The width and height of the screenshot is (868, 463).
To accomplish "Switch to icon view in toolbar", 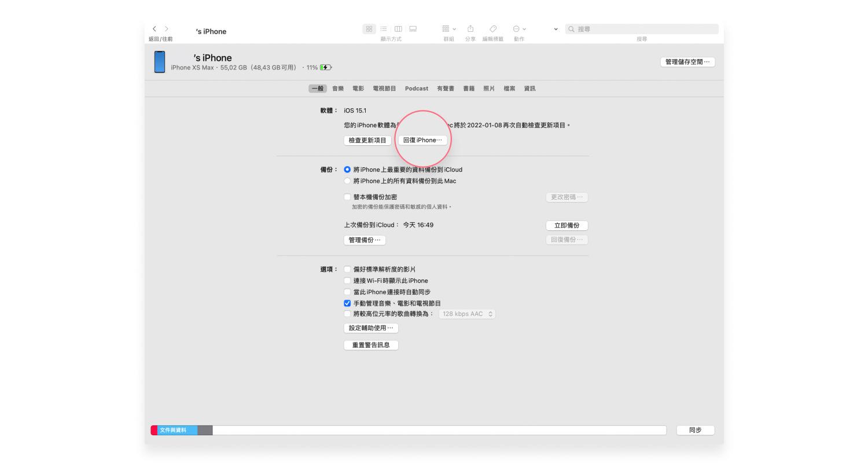I will pyautogui.click(x=369, y=29).
